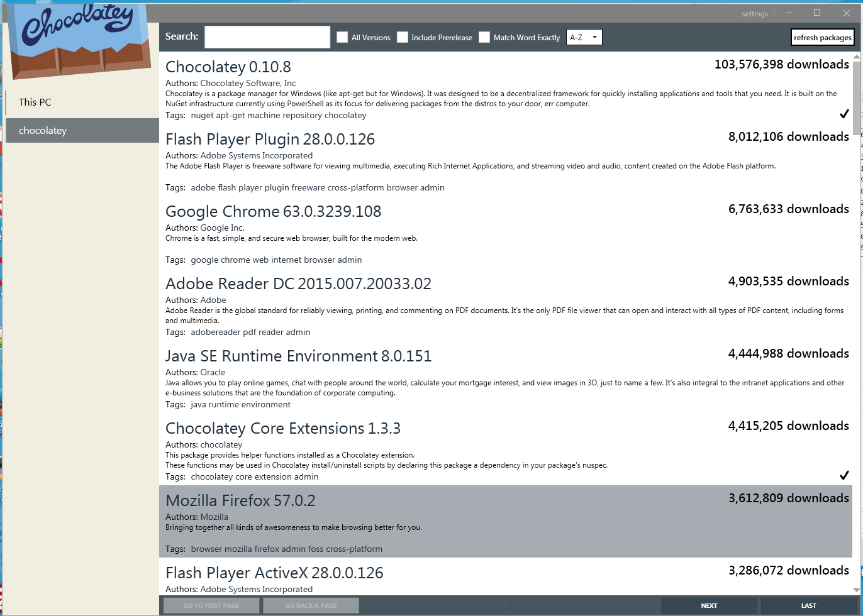Maximize the Chocolatey GUI window
This screenshot has width=863, height=616.
pos(817,13)
